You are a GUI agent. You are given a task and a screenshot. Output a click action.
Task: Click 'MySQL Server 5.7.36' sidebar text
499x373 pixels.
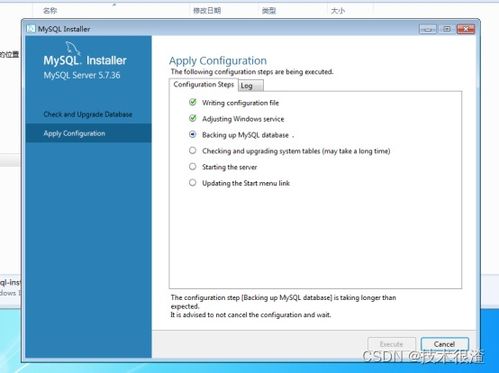pos(82,75)
